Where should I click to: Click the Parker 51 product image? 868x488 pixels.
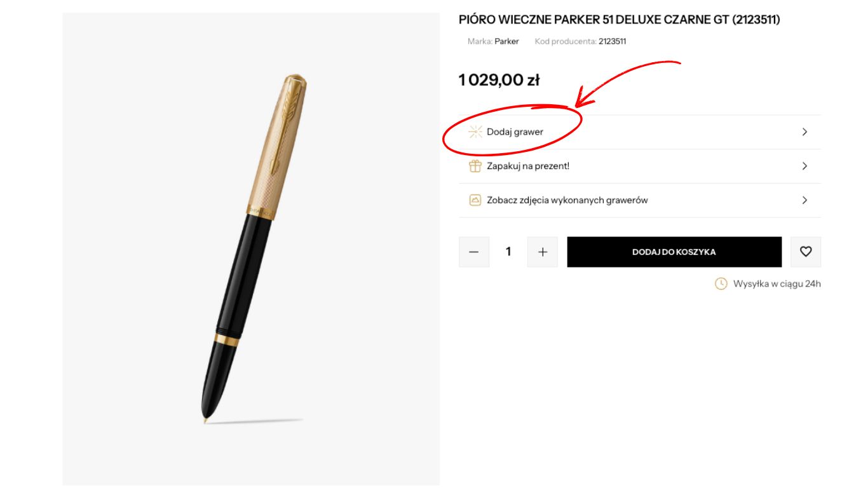point(251,248)
